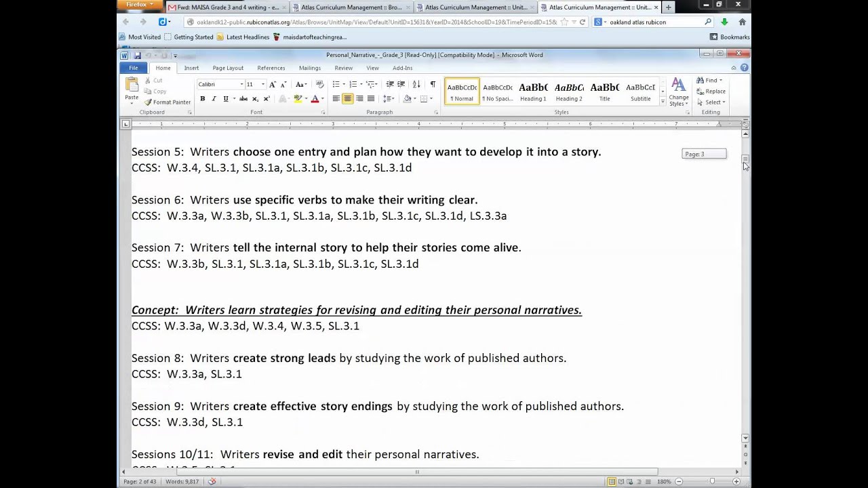868x488 pixels.
Task: Apply the No Spacing style
Action: pos(497,91)
